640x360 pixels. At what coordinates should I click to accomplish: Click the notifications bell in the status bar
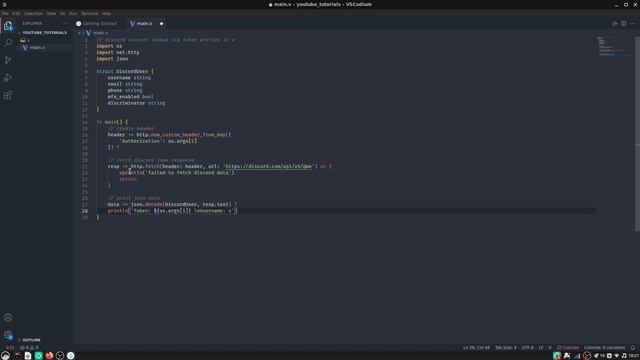click(x=633, y=348)
